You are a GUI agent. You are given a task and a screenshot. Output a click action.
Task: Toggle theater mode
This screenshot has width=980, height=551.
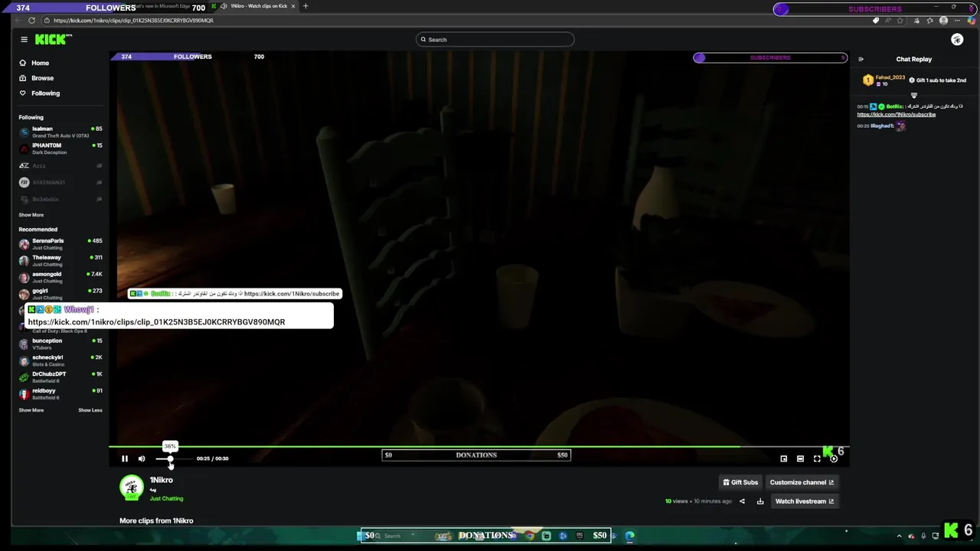point(800,458)
